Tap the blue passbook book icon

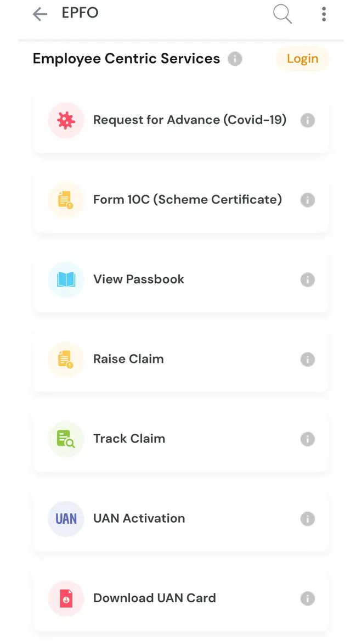[66, 279]
